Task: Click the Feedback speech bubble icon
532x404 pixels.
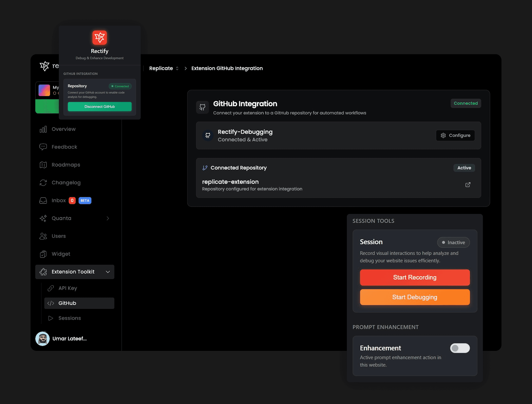Action: click(43, 147)
